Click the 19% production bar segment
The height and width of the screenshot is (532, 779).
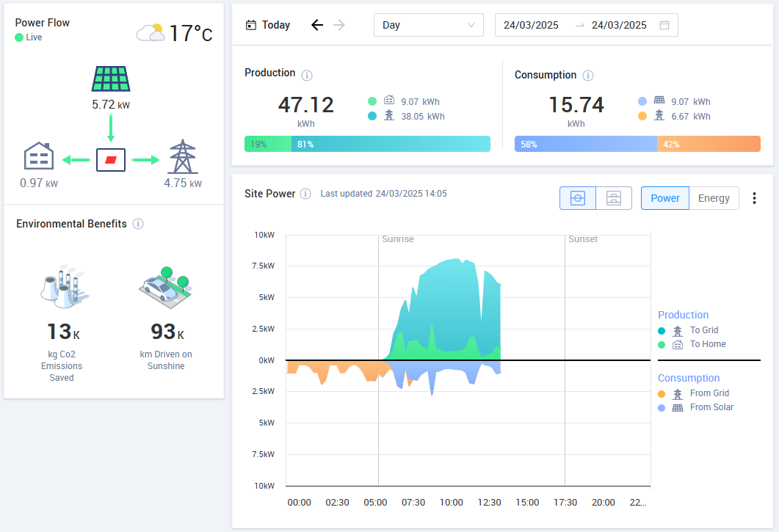point(268,144)
